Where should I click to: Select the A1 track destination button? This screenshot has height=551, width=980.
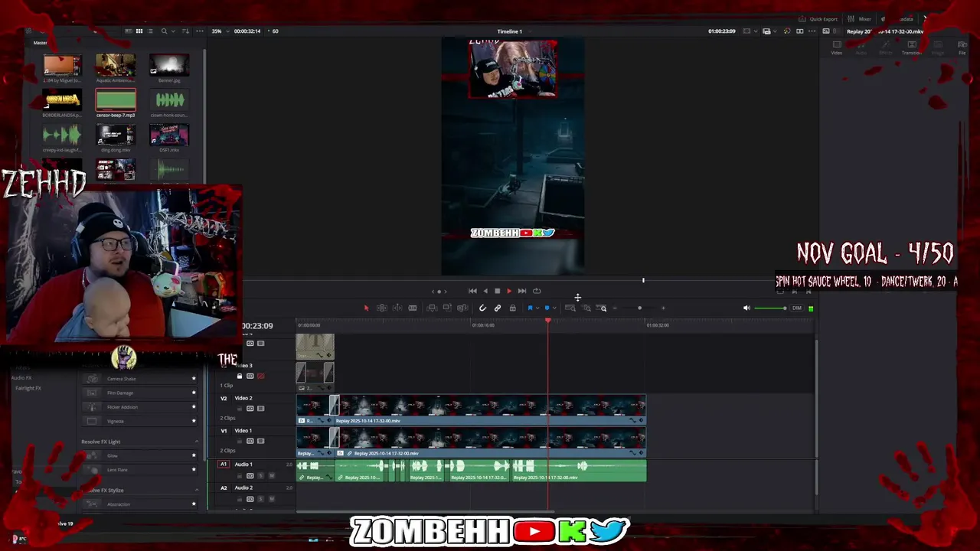point(224,464)
